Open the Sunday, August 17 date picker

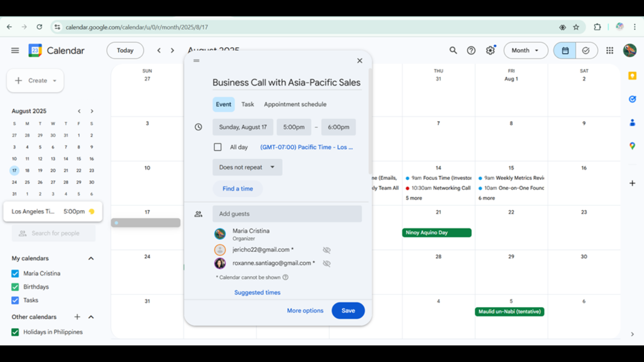(x=243, y=127)
